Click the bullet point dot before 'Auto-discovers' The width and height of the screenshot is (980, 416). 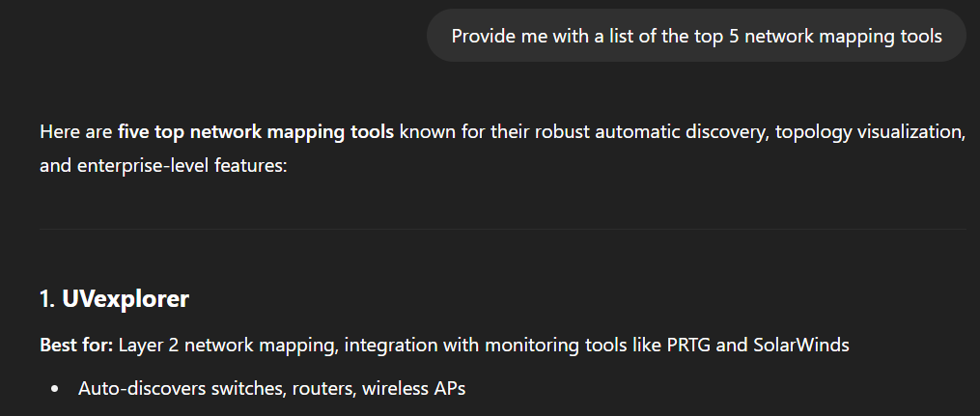point(55,389)
